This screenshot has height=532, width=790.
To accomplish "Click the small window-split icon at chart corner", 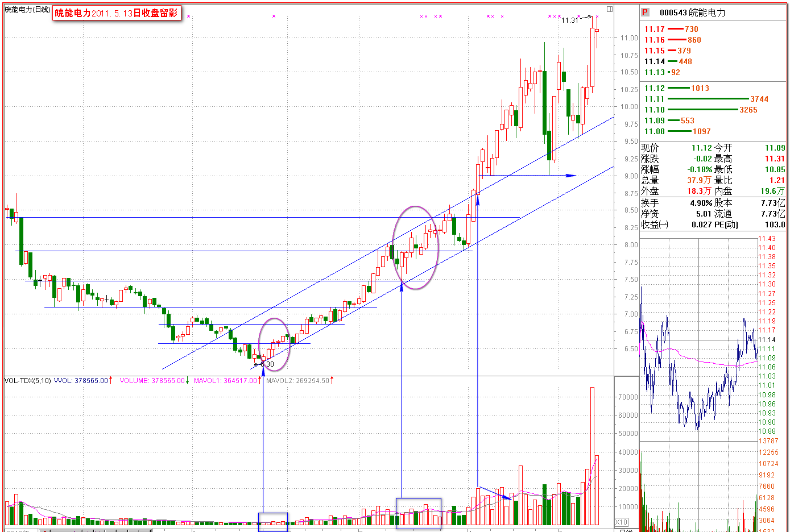I will click(610, 9).
